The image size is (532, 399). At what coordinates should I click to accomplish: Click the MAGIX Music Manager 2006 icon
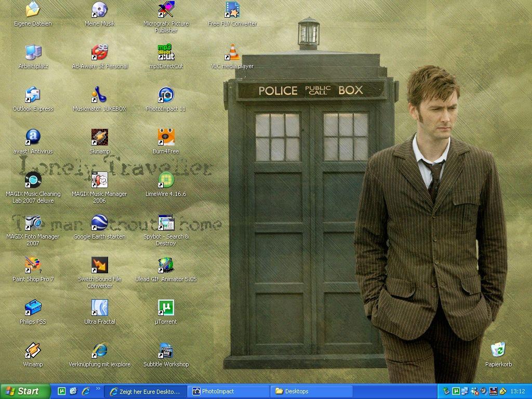pos(99,180)
